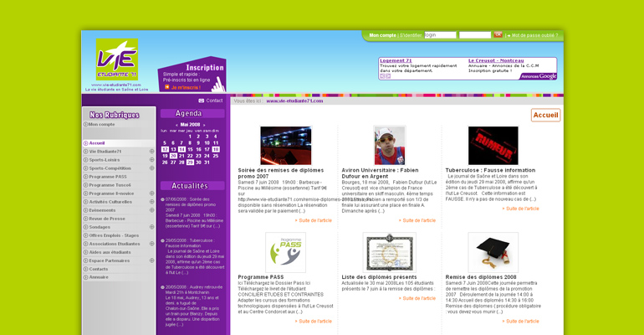Click the login username field
This screenshot has width=644, height=335.
point(440,35)
